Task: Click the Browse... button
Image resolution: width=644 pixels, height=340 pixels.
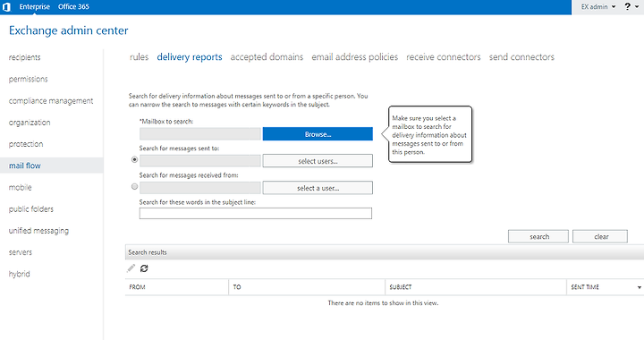Action: (318, 134)
